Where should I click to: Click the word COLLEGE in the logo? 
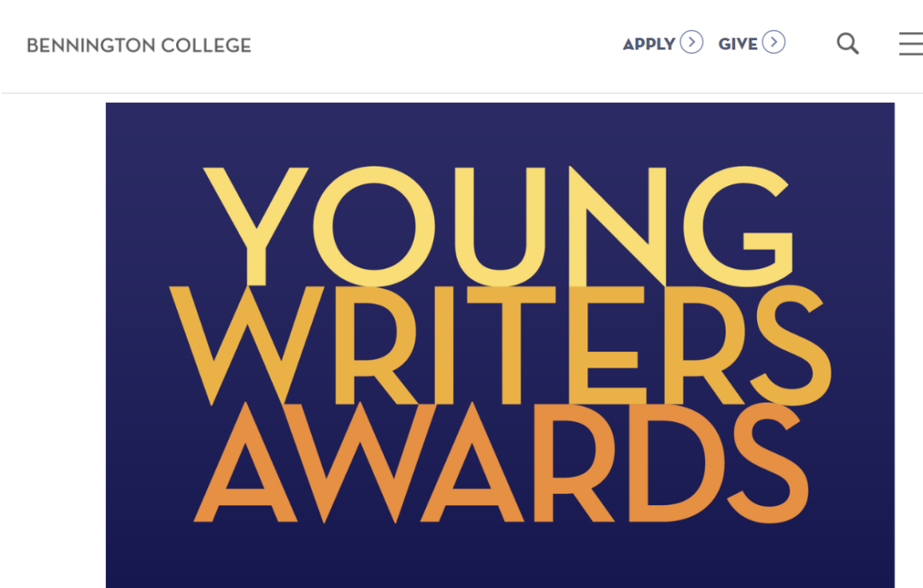206,45
